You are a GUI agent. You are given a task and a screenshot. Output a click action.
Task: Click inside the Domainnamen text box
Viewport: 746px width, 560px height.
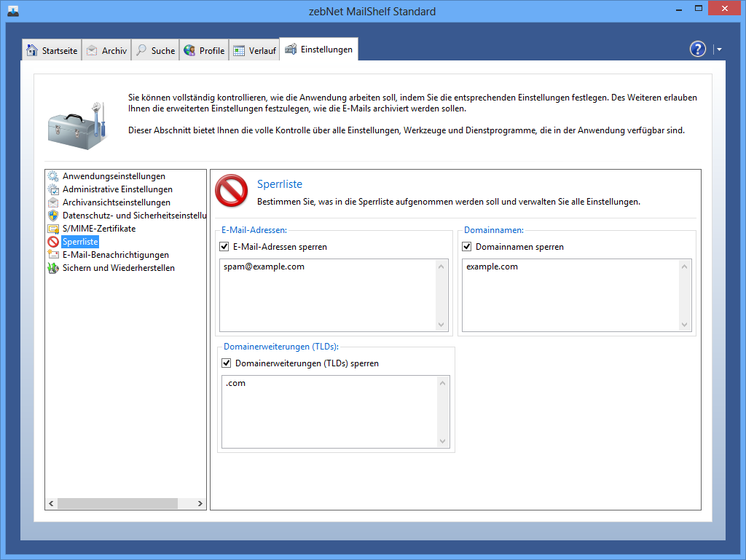click(x=571, y=295)
